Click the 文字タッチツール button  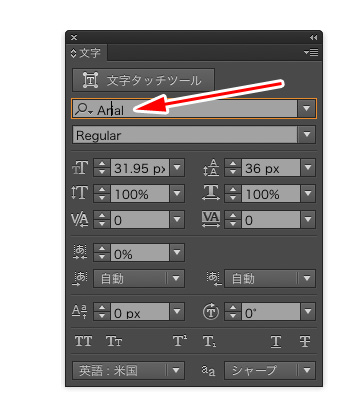tap(143, 80)
